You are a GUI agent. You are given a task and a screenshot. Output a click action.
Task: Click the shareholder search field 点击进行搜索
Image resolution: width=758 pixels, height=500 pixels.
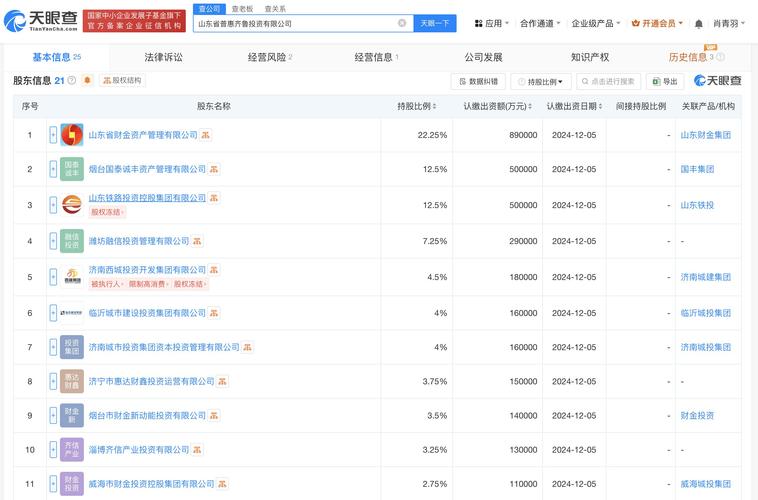(608, 82)
